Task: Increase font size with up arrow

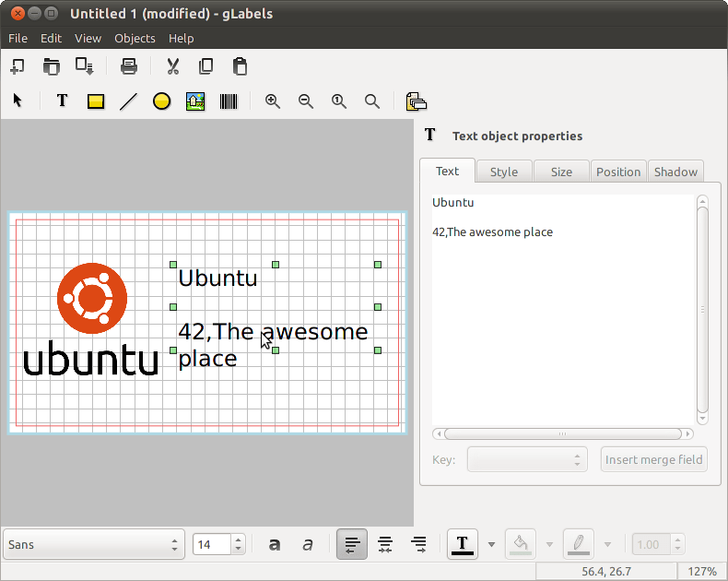Action: click(x=238, y=539)
